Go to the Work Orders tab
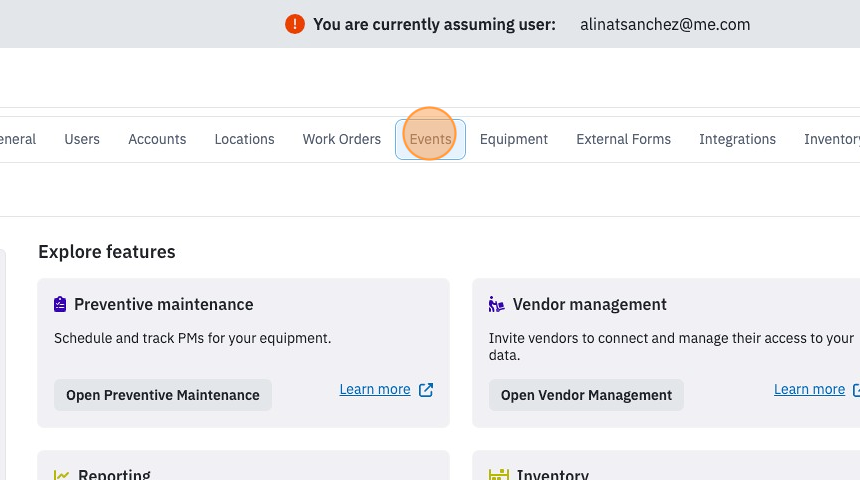 (x=342, y=139)
